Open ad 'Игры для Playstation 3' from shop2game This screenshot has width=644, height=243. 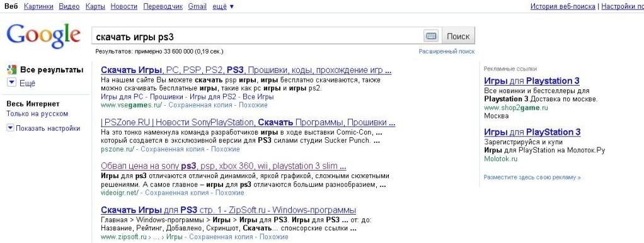(532, 81)
